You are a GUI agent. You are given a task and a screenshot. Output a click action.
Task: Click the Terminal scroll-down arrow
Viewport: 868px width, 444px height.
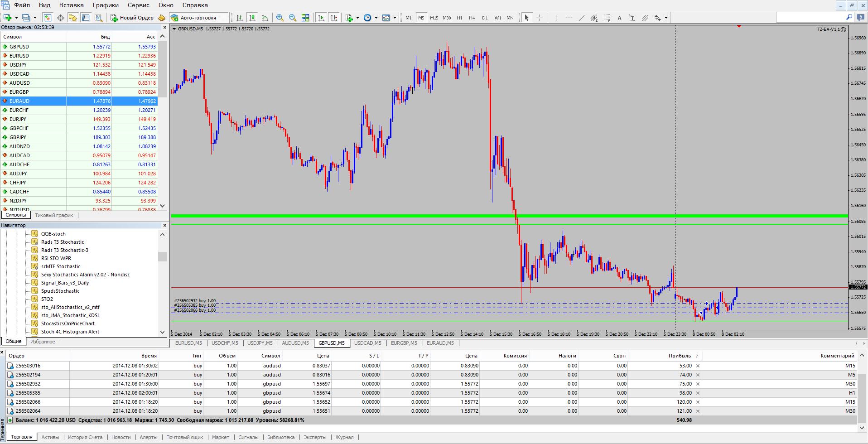[863, 427]
